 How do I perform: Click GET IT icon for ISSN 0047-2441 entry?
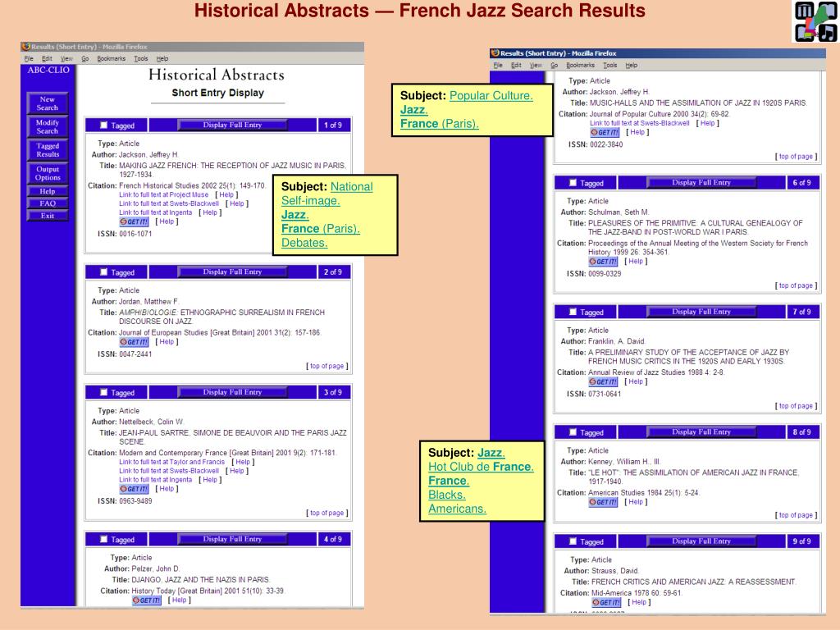134,342
